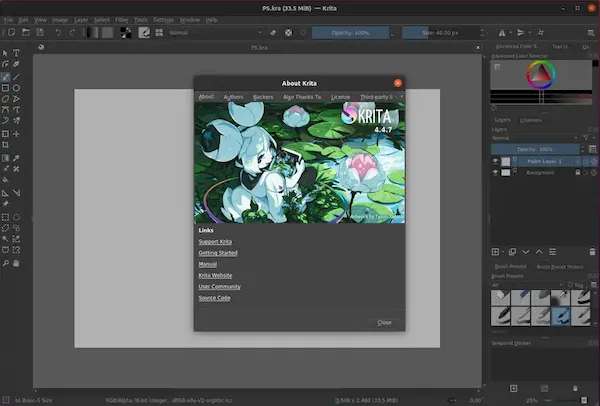Redo the last undone action
This screenshot has width=600, height=406.
pos(72,33)
